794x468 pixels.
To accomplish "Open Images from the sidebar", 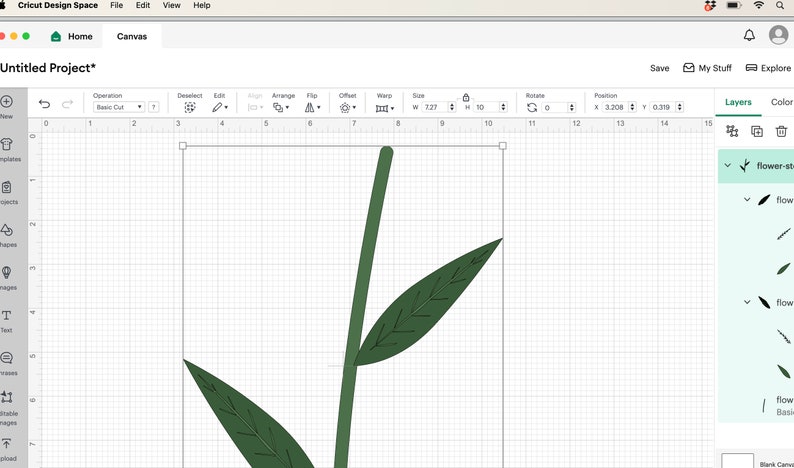I will tap(8, 278).
